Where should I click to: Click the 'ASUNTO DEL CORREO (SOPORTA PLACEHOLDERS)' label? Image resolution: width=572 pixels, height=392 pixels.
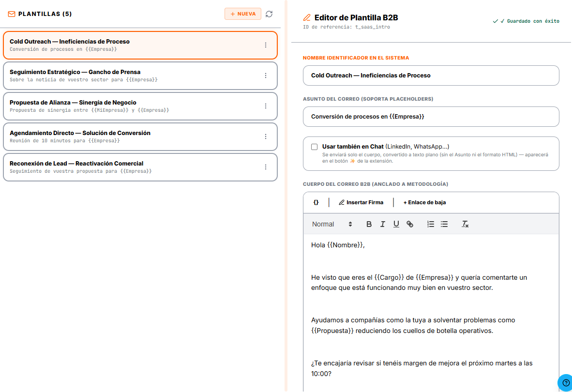(x=368, y=99)
